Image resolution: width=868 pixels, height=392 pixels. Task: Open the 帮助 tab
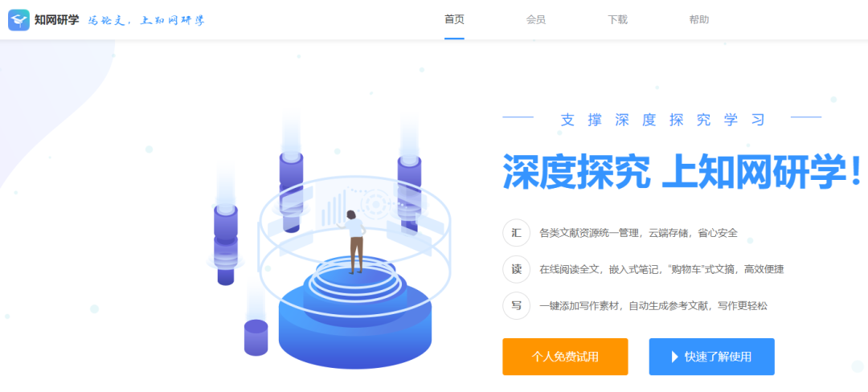(698, 20)
